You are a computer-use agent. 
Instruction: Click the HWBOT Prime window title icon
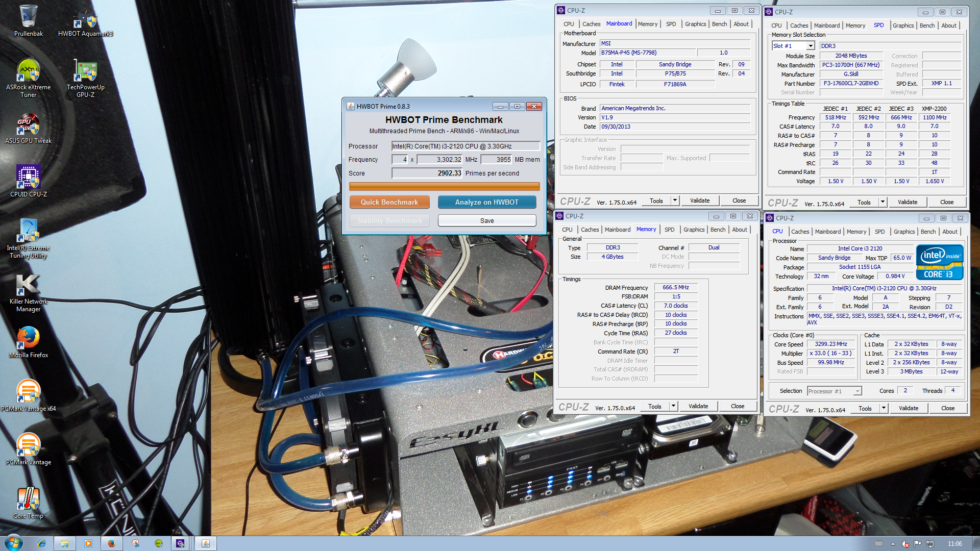[x=351, y=106]
